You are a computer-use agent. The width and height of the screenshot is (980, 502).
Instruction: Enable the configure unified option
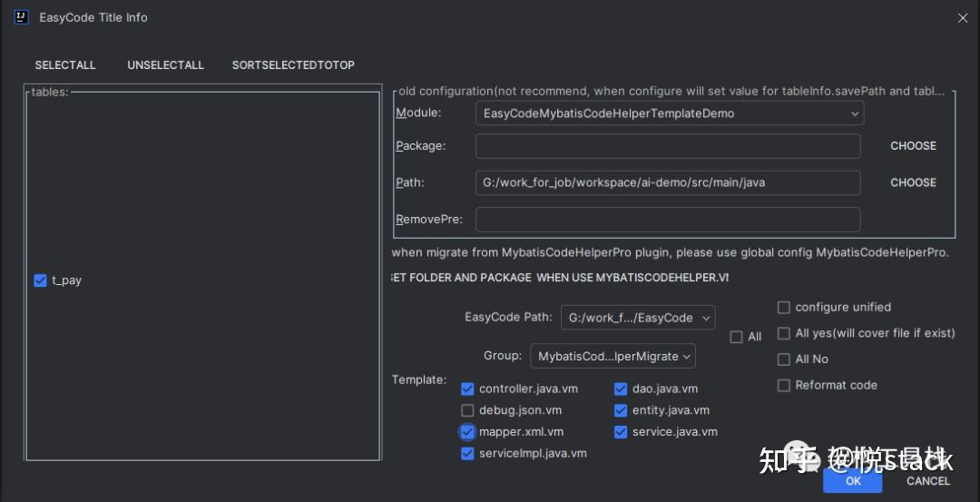784,308
